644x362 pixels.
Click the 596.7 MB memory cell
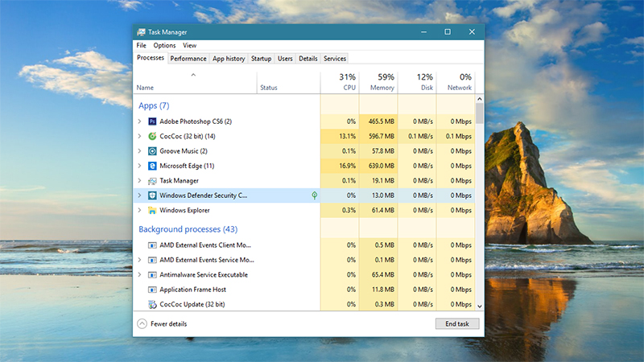pos(378,136)
